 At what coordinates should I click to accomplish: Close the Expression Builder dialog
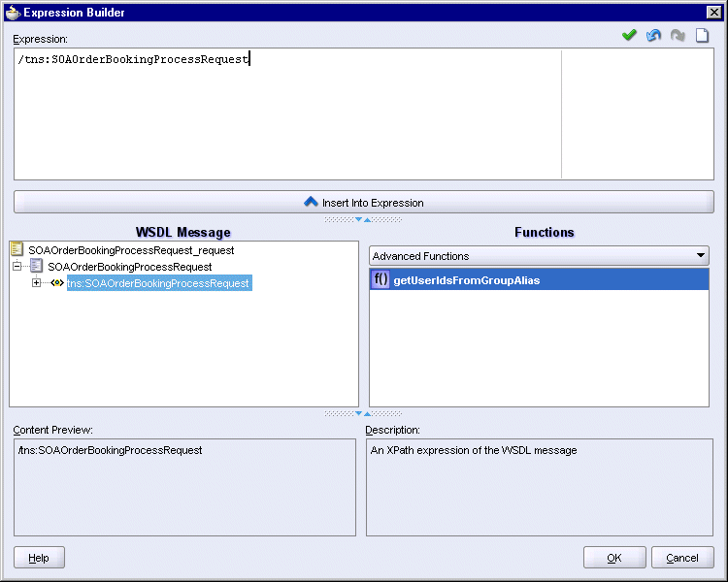coord(714,12)
